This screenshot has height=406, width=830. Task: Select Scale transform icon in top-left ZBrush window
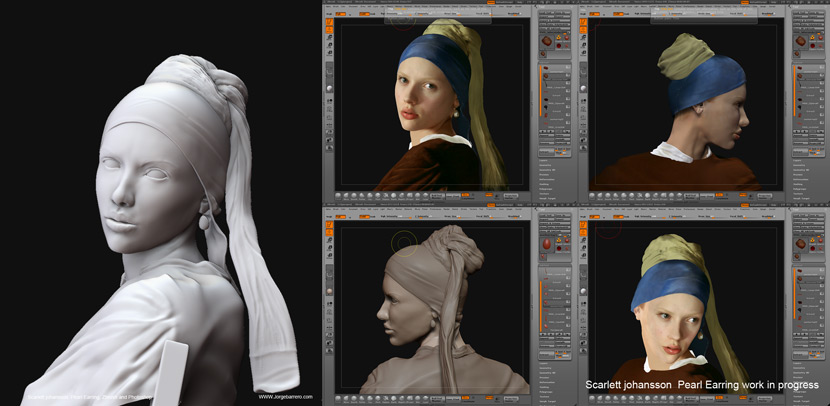pos(329,45)
